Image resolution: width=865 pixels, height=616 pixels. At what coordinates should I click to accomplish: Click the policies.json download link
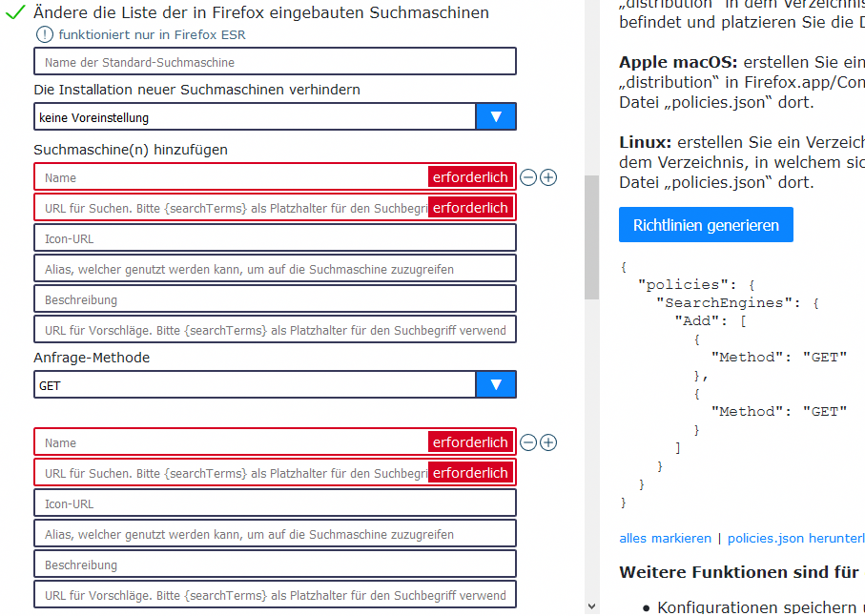pos(796,538)
